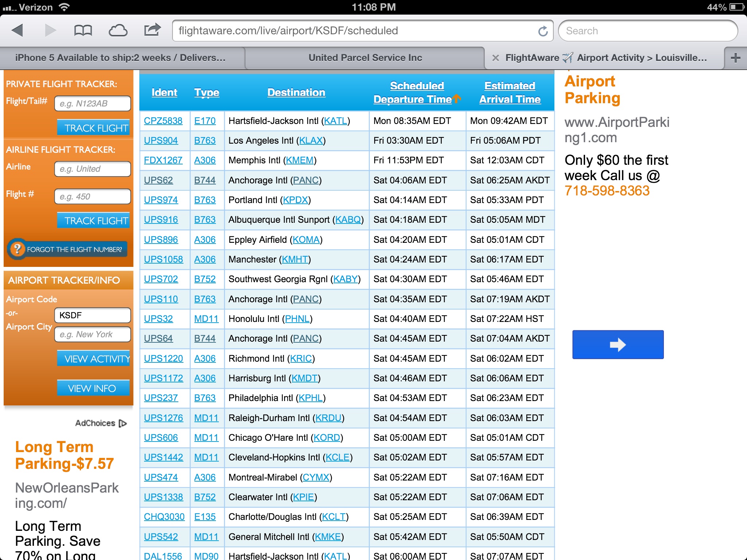This screenshot has width=747, height=560.
Task: Click E135 aircraft type link
Action: coord(205,517)
